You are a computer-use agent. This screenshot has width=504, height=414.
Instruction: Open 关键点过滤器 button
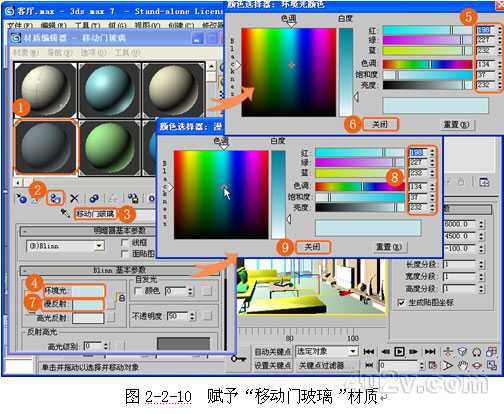(322, 365)
